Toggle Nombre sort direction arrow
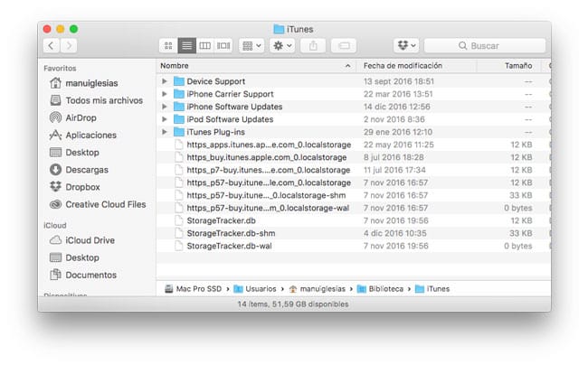The width and height of the screenshot is (588, 365). tap(347, 66)
